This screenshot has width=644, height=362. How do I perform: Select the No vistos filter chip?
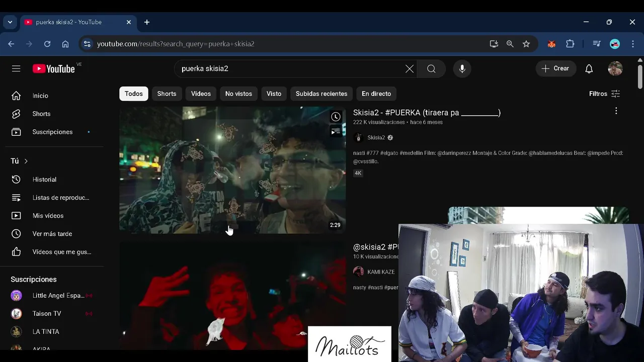238,94
